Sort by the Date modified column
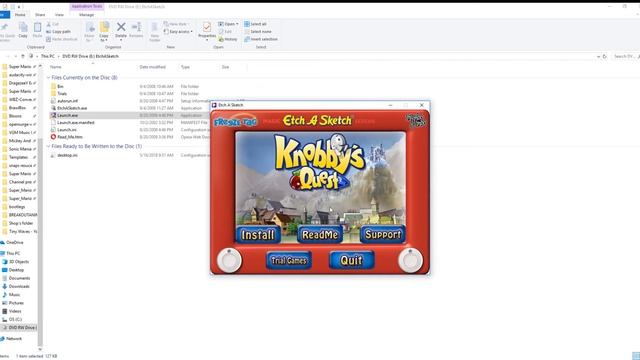 (153, 67)
